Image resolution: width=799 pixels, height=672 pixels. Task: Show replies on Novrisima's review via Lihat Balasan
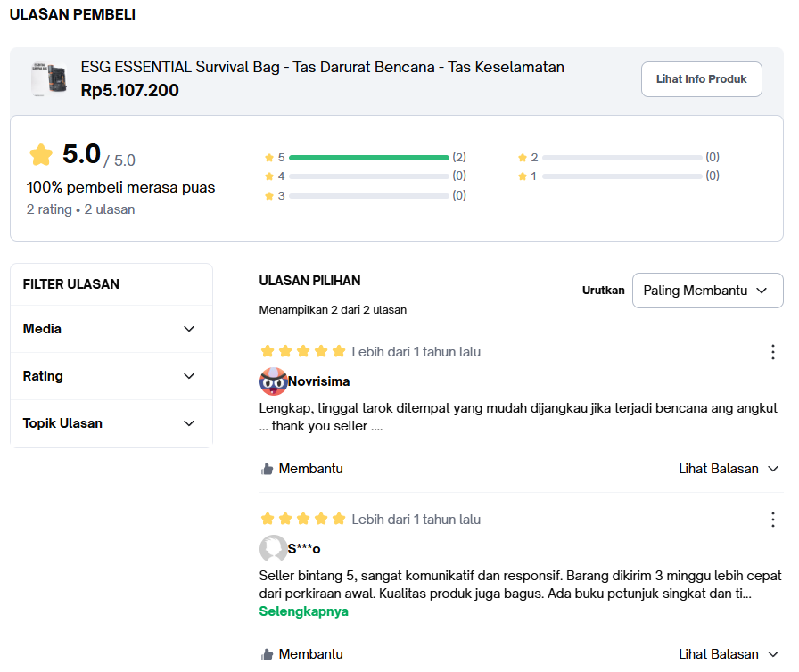(728, 469)
